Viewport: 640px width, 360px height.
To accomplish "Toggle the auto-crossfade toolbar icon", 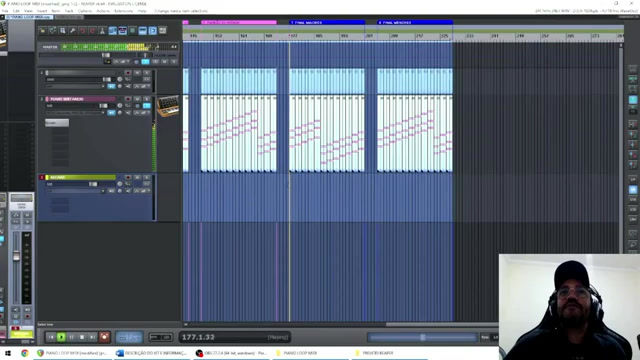I will pos(112,31).
